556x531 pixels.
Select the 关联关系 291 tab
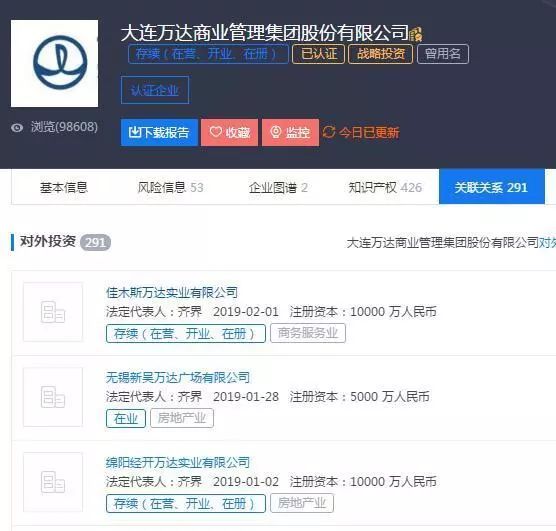[491, 187]
